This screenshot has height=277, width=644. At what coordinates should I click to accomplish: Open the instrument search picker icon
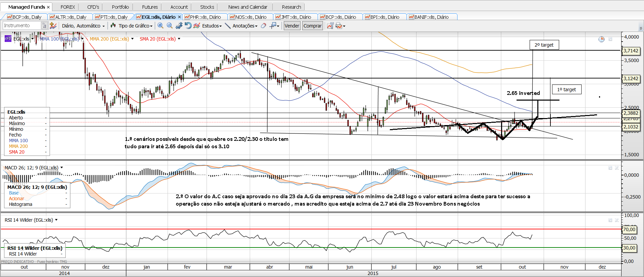point(44,25)
